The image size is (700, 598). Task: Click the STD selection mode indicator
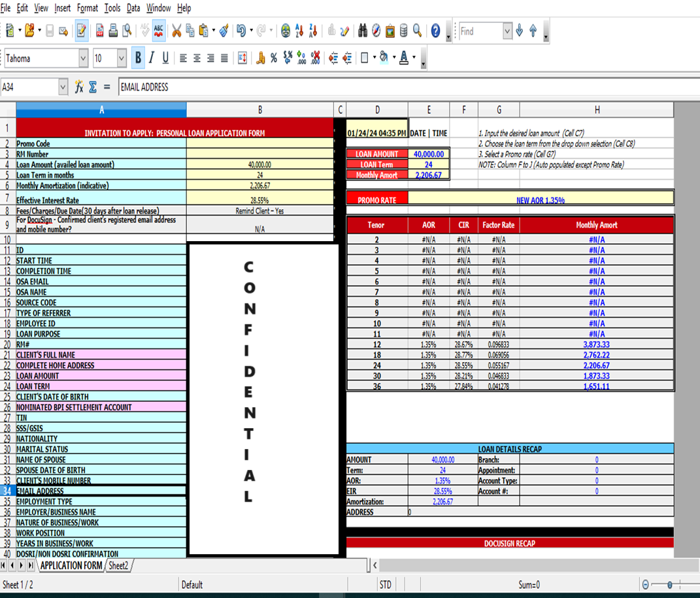pos(385,585)
